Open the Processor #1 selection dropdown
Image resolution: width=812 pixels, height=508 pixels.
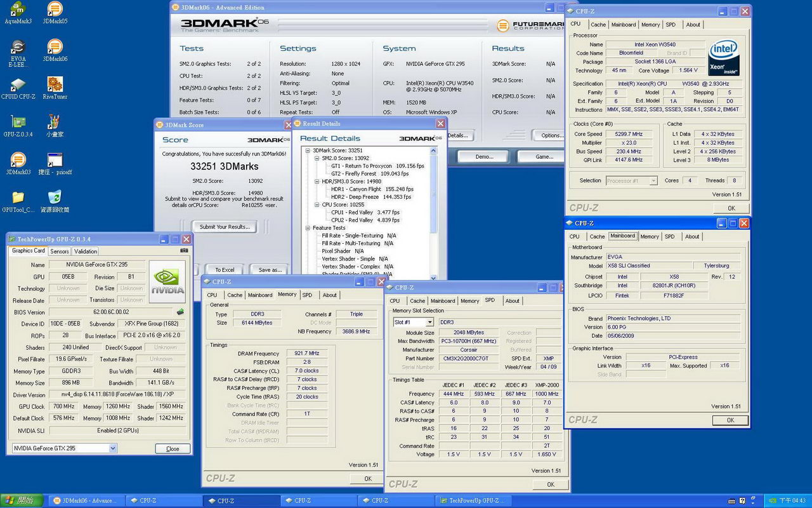[x=653, y=181]
